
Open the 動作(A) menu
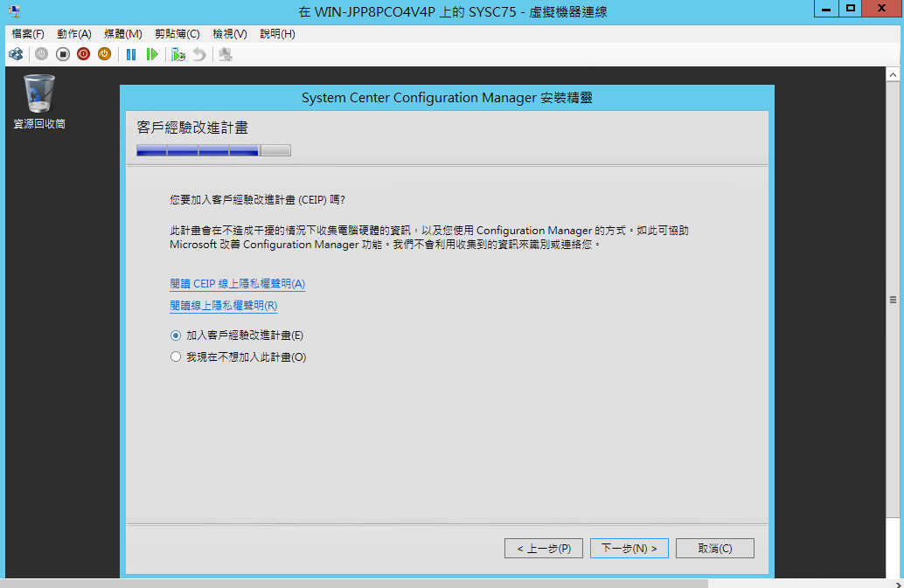[74, 34]
